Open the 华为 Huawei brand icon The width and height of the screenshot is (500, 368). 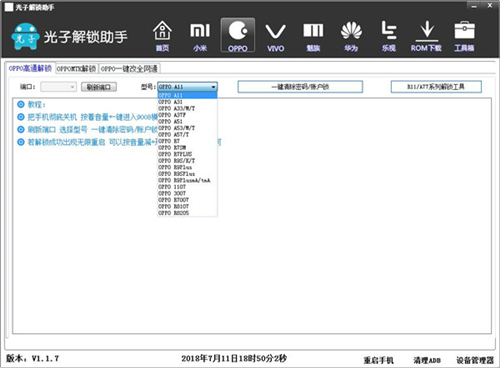351,36
